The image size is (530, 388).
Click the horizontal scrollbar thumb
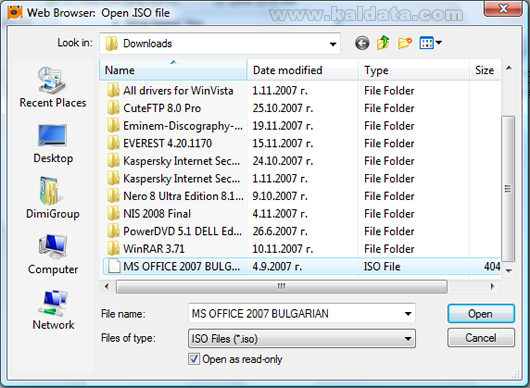(x=282, y=287)
